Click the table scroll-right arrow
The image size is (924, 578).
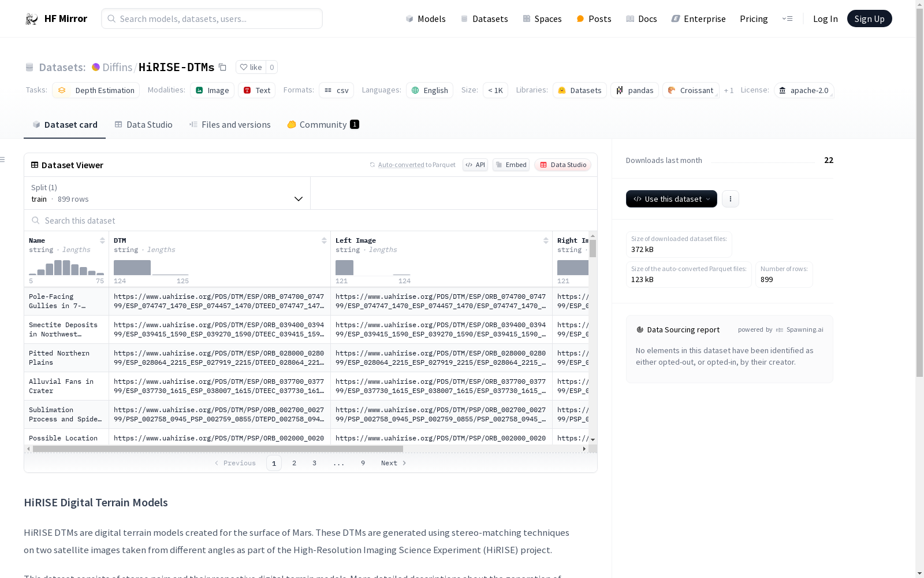pos(584,449)
